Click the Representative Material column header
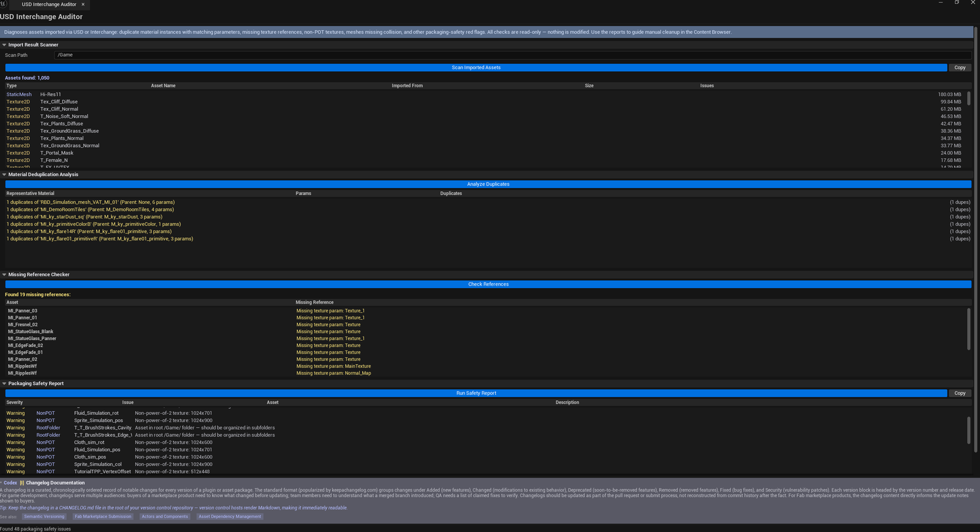The width and height of the screenshot is (980, 532). (30, 194)
